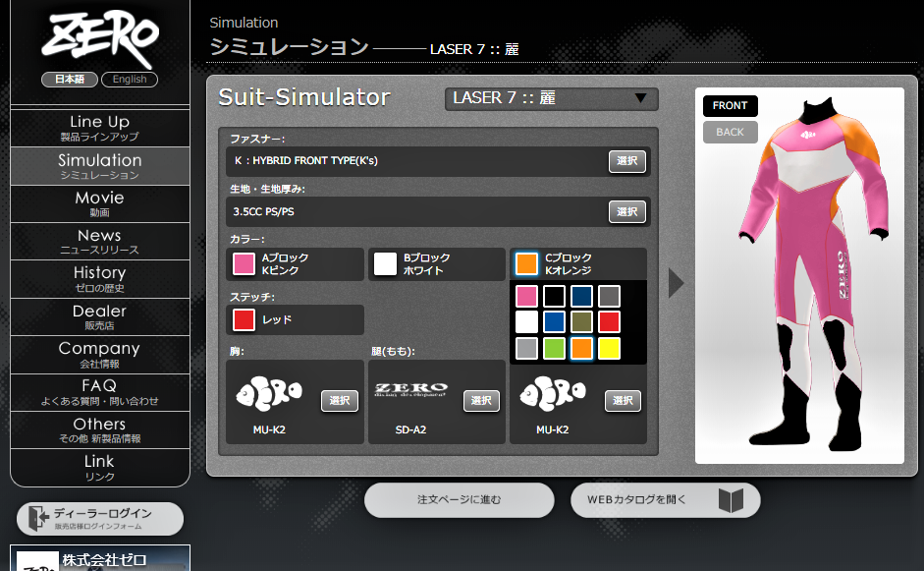
Task: Open web catalog via WEBカタログを開く
Action: point(666,500)
